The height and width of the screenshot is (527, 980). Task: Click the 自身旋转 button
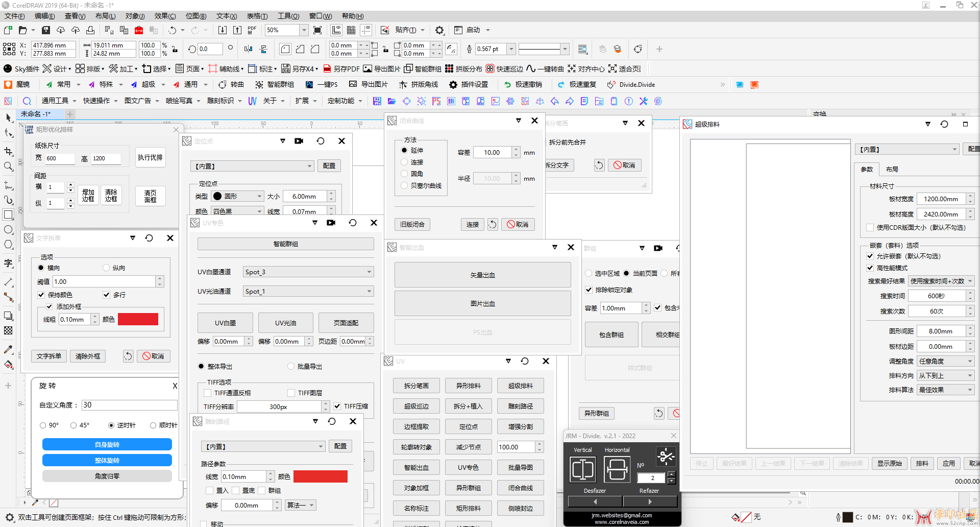(x=107, y=445)
